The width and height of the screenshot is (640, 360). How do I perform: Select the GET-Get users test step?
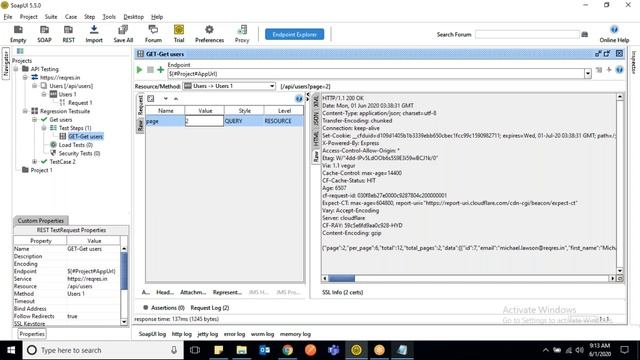click(x=85, y=136)
